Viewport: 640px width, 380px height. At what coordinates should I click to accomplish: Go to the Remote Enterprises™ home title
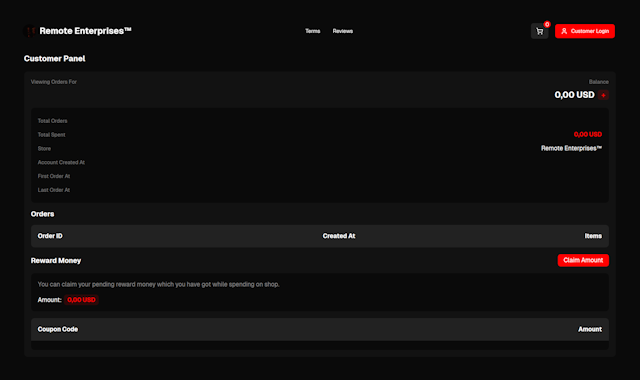[x=85, y=31]
